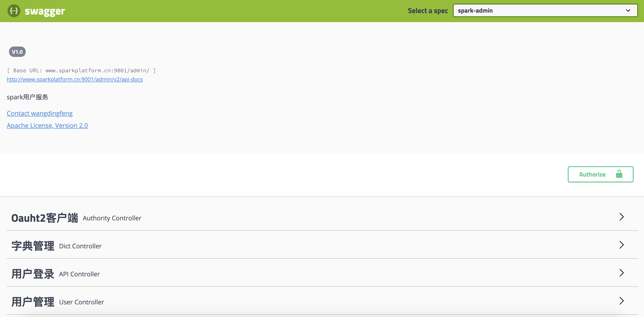Click the Authorize button
644x317 pixels.
[600, 174]
